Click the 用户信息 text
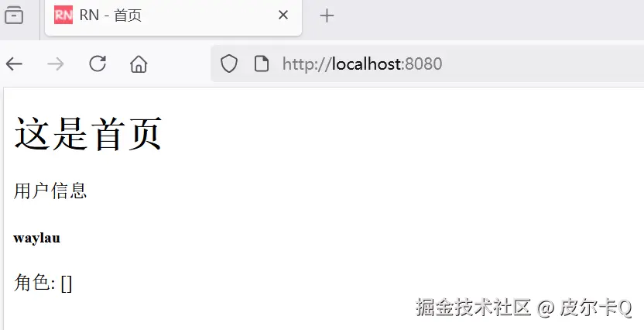The image size is (644, 330). click(x=50, y=191)
